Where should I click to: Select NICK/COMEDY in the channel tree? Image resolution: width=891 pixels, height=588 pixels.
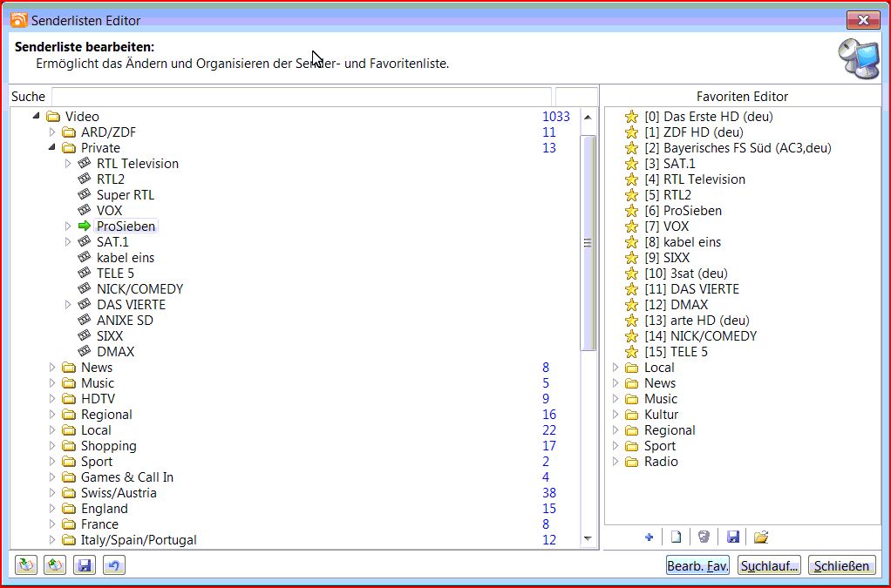139,289
